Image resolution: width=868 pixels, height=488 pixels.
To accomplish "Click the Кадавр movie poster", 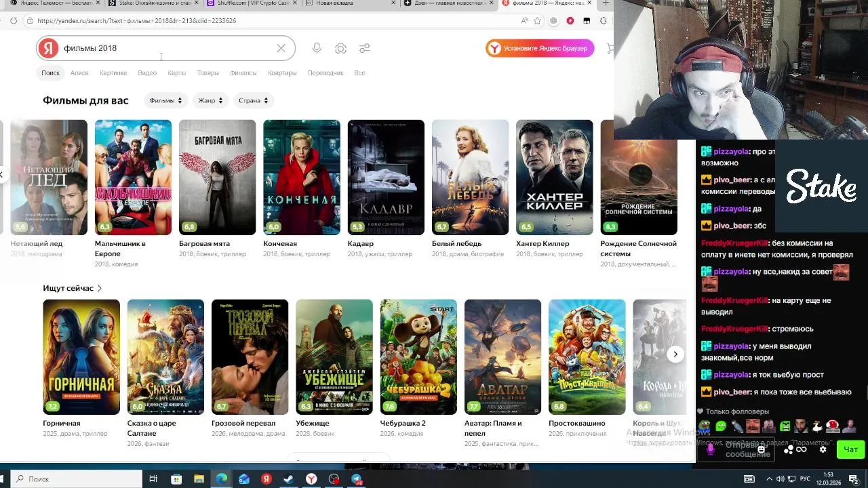I will [386, 178].
